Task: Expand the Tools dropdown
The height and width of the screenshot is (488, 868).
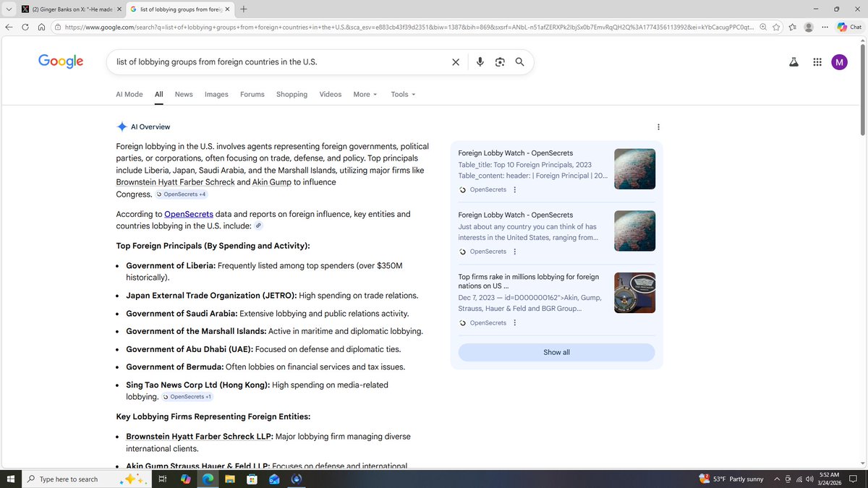Action: point(403,94)
